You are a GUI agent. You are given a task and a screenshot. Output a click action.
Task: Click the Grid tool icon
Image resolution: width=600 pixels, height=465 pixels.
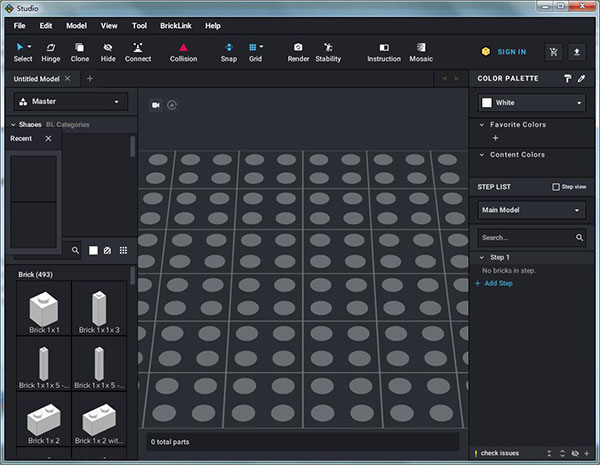[253, 47]
